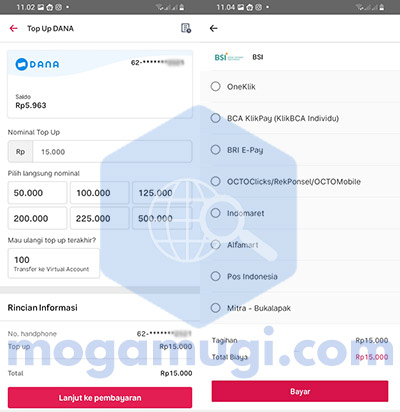Image resolution: width=400 pixels, height=412 pixels.
Task: Tap the battery icon in left status bar
Action: [x=182, y=7]
